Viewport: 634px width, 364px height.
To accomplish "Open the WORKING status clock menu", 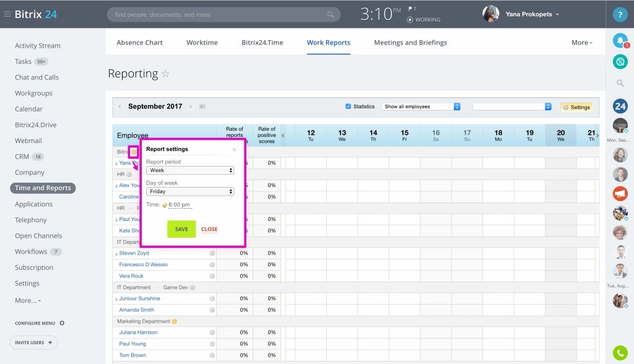I will coord(423,19).
